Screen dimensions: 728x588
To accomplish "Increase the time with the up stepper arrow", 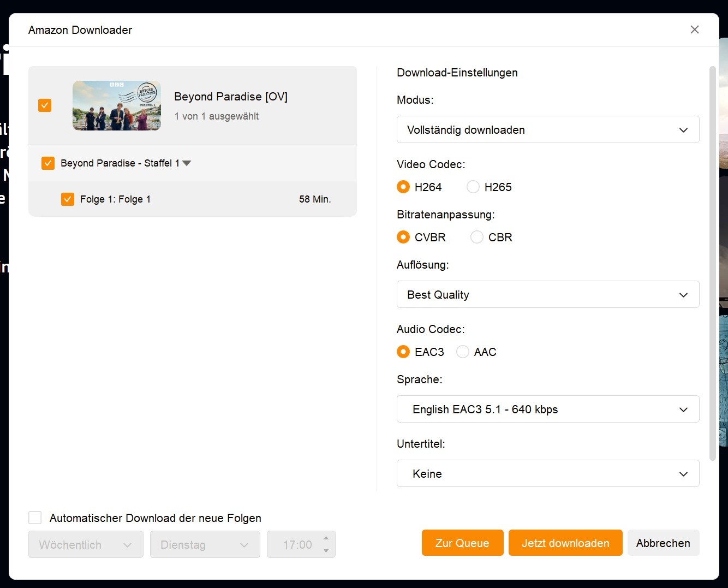I will [326, 538].
